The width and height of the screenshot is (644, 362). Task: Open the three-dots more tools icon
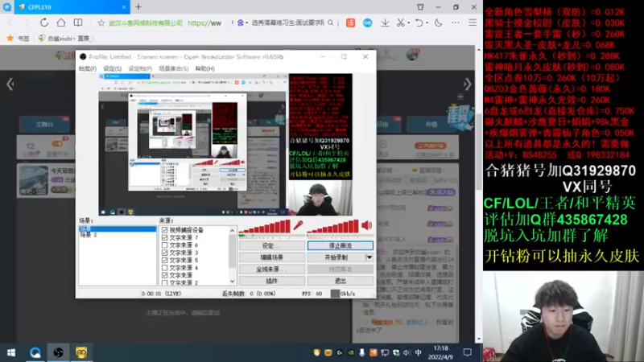pyautogui.click(x=456, y=23)
